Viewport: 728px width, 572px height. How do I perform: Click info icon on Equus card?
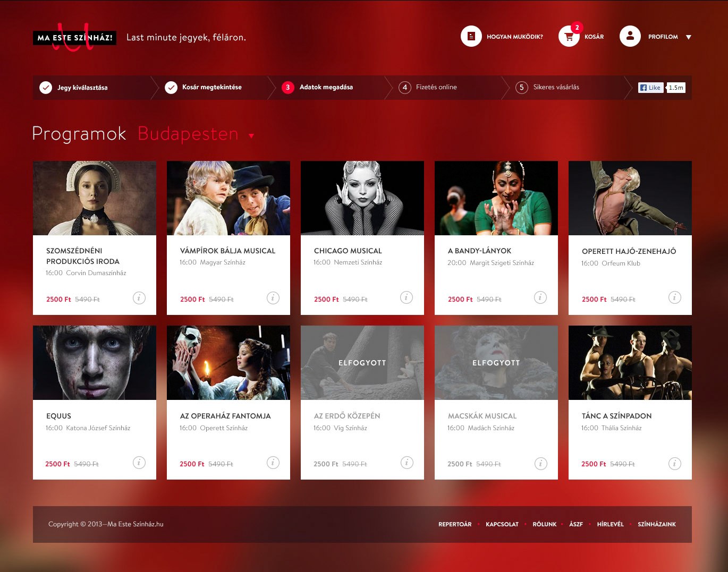[x=139, y=463]
